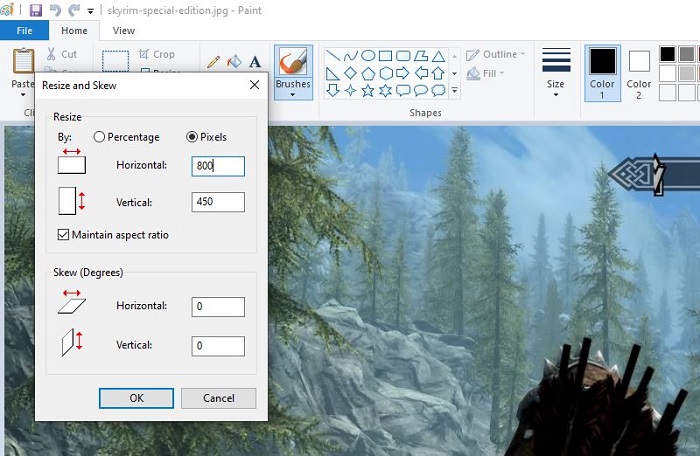Select the Text tool
The height and width of the screenshot is (456, 700).
[255, 62]
